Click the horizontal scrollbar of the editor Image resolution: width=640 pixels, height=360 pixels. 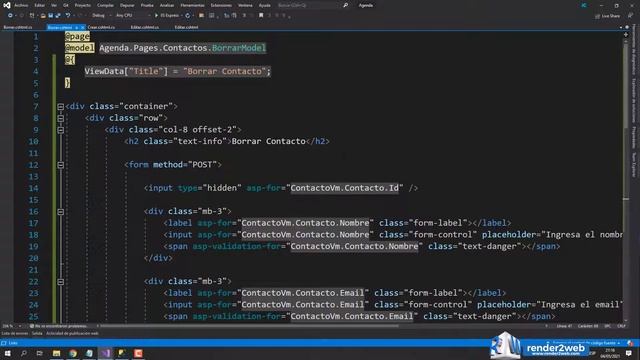[x=249, y=326]
